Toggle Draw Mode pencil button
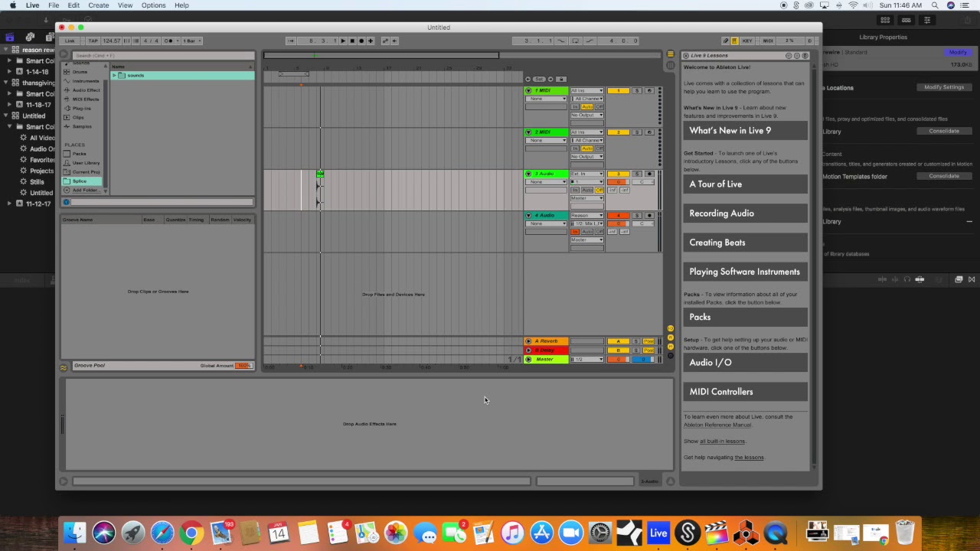 pyautogui.click(x=725, y=41)
